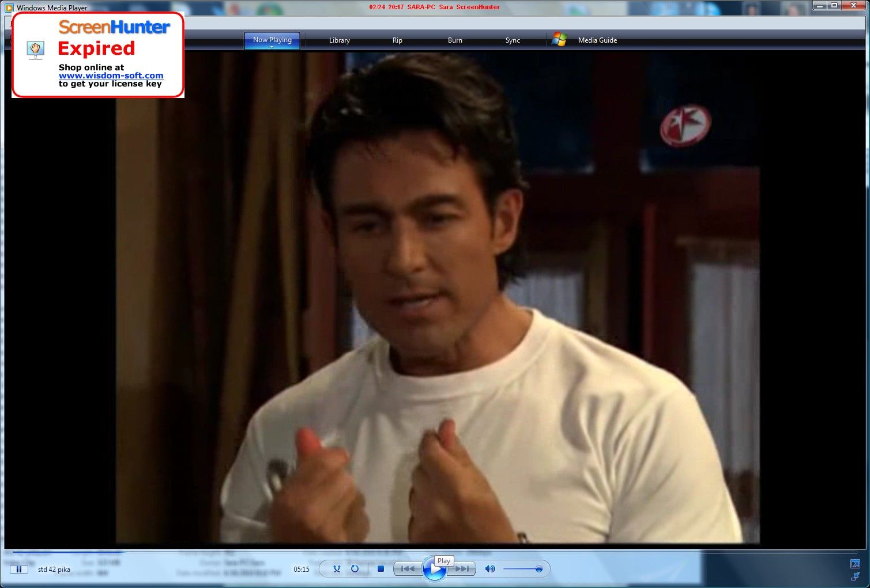Go to the Burn tab
The height and width of the screenshot is (588, 870).
[x=455, y=40]
